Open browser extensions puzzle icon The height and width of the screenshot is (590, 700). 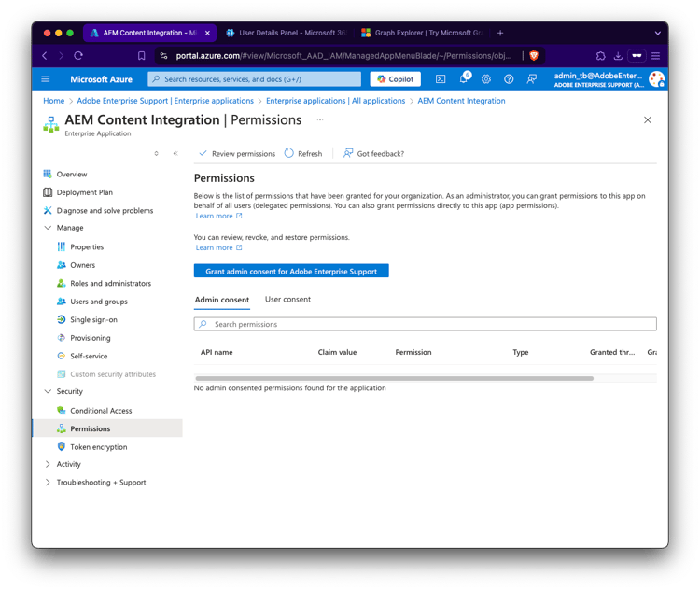click(x=600, y=55)
